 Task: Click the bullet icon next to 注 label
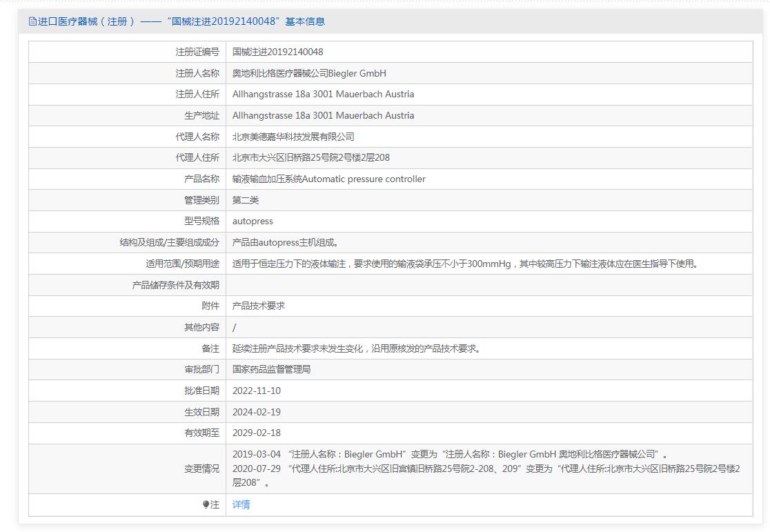click(x=206, y=505)
